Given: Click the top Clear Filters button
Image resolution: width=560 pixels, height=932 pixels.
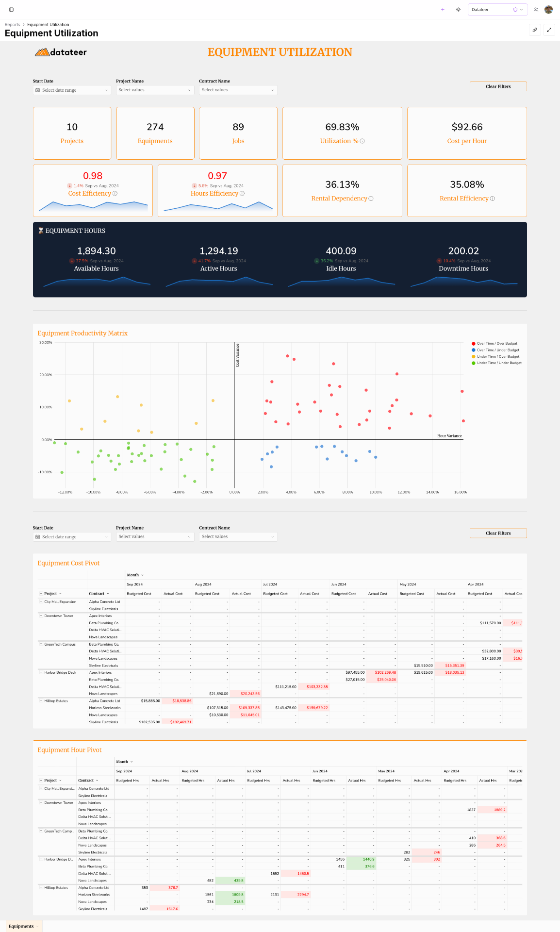Looking at the screenshot, I should coord(498,86).
